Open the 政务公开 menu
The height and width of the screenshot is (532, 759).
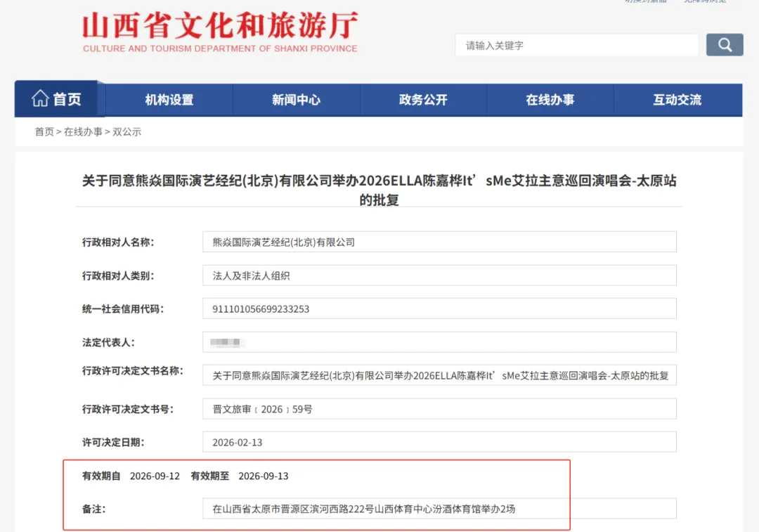tap(423, 100)
